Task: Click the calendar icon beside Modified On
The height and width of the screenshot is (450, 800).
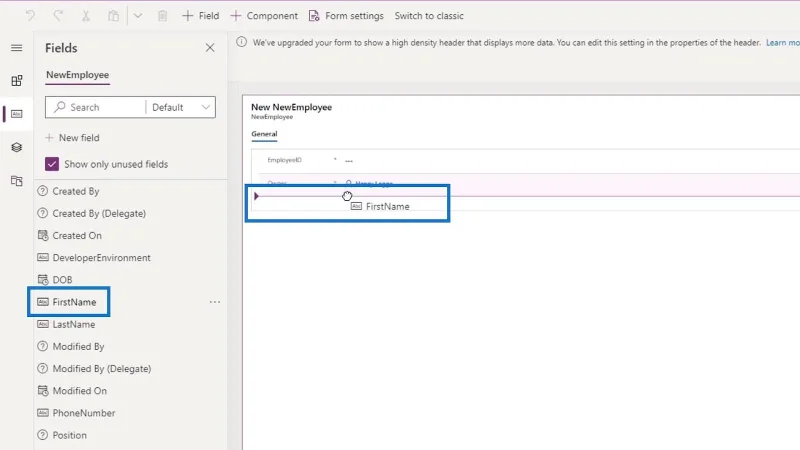Action: (43, 391)
